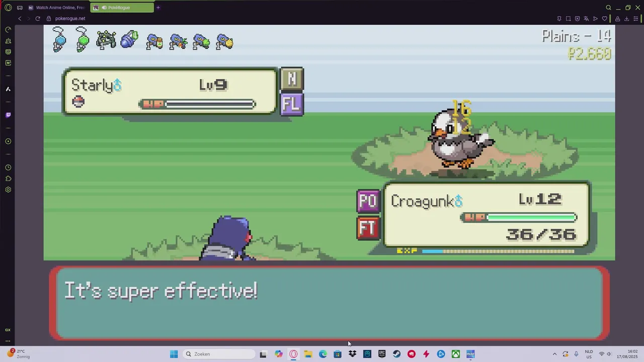Click the Croagunk potion bottle item icon
This screenshot has height=362, width=644.
tap(154, 42)
